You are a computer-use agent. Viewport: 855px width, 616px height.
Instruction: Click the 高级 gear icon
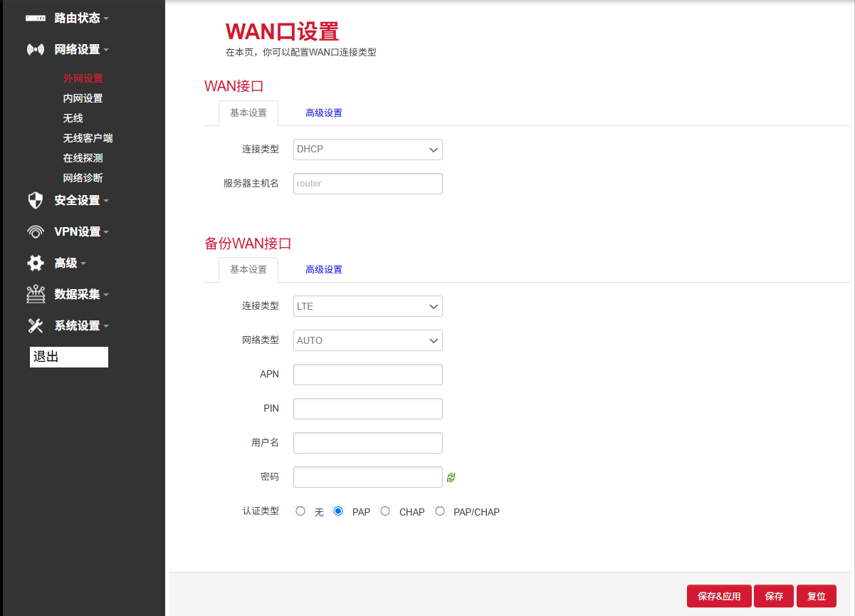[x=35, y=263]
